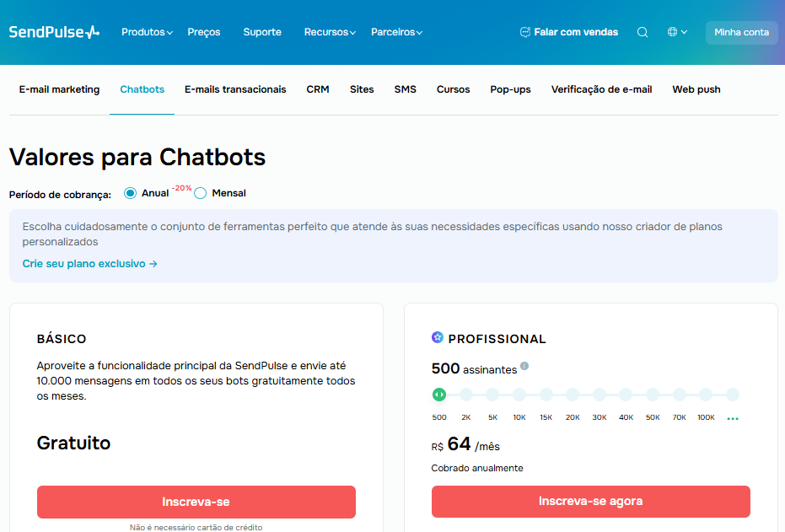Select the Mensal billing period

pos(201,193)
